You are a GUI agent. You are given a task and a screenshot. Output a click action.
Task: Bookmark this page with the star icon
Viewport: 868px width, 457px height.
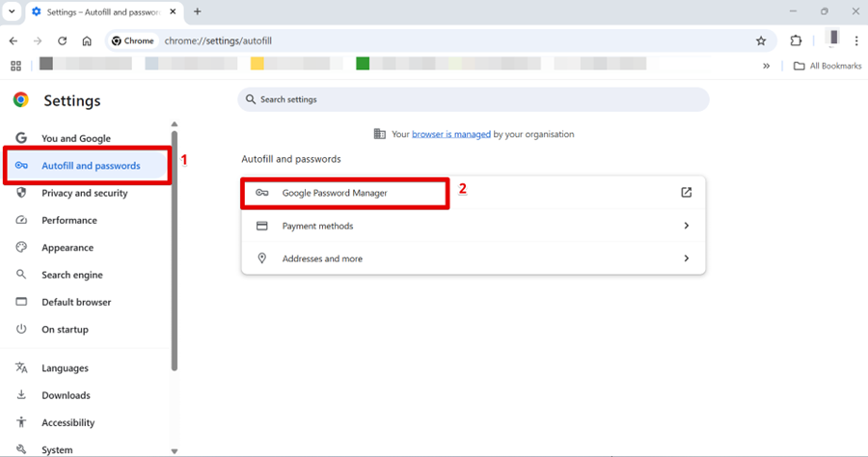point(761,41)
